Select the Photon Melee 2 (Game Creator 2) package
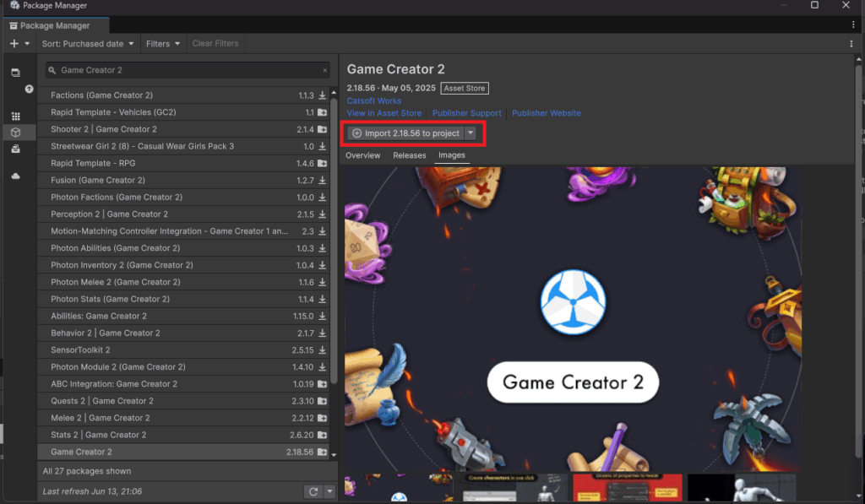This screenshot has width=865, height=504. pos(183,282)
